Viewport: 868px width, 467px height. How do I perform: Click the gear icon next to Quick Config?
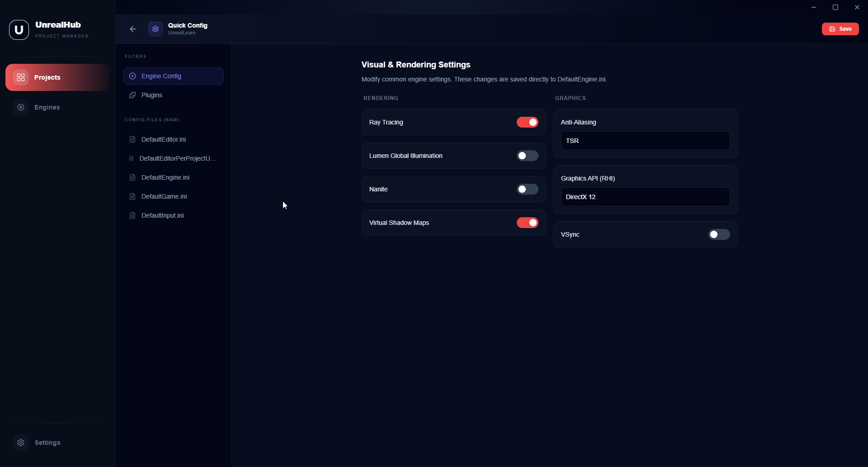(x=155, y=29)
